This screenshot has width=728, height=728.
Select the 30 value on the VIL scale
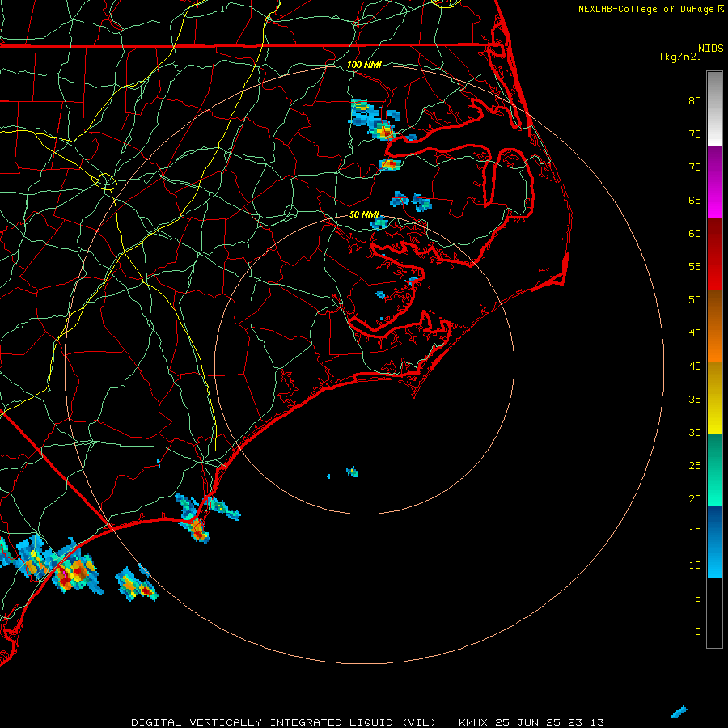pos(695,433)
